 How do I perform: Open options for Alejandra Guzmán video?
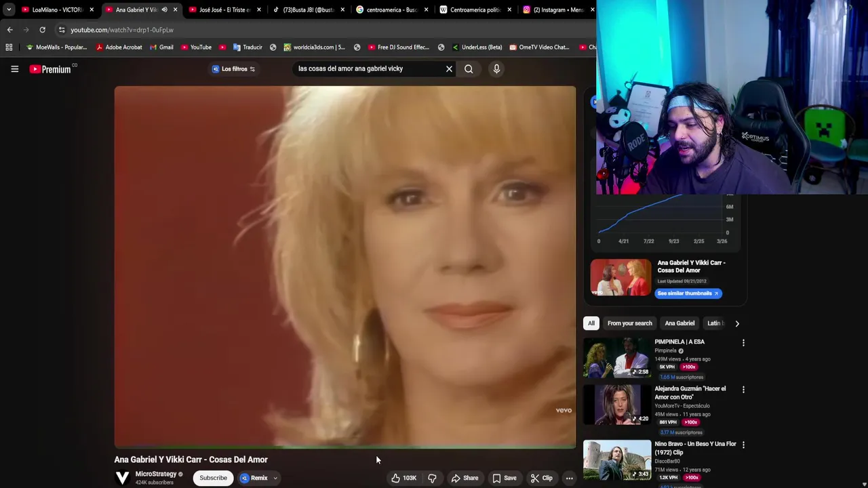click(x=743, y=390)
